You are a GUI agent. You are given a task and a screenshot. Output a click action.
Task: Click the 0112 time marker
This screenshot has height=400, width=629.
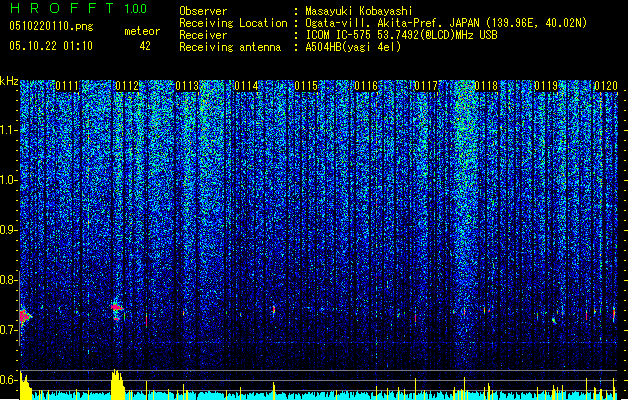127,86
